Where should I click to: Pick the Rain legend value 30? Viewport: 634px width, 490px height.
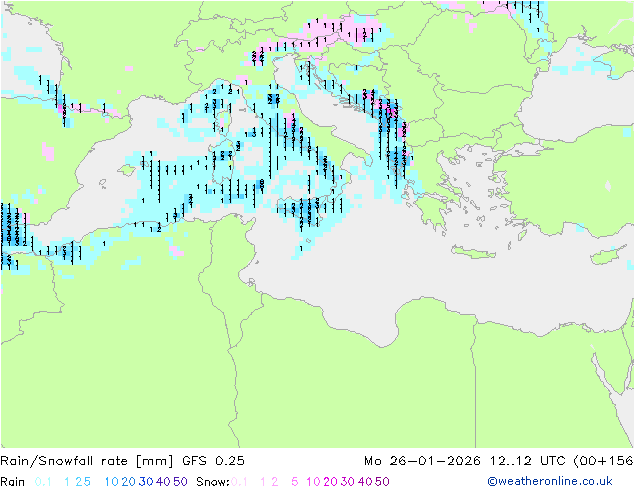click(x=146, y=482)
